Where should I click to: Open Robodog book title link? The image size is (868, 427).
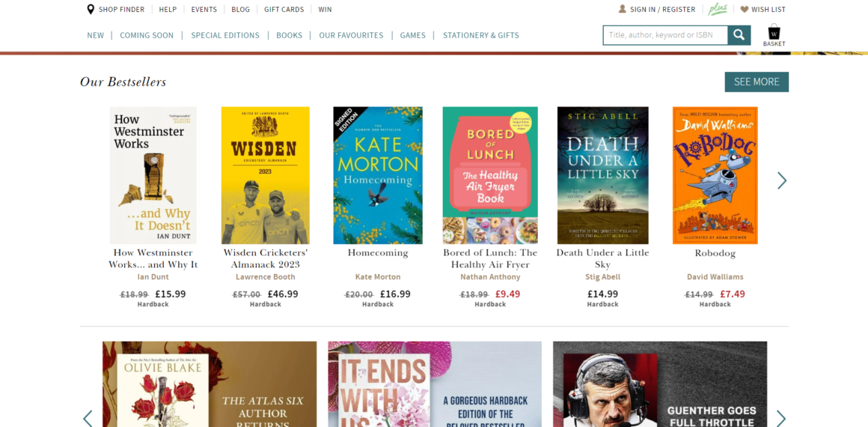coord(715,253)
